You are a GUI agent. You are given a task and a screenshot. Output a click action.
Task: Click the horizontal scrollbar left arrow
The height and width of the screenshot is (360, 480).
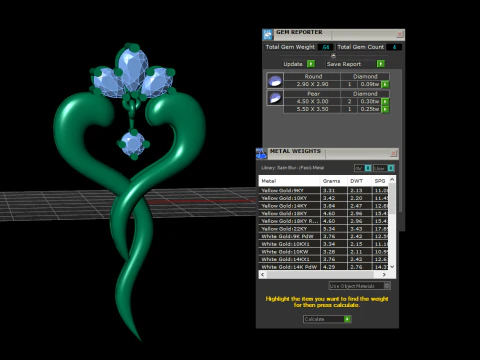coord(263,274)
